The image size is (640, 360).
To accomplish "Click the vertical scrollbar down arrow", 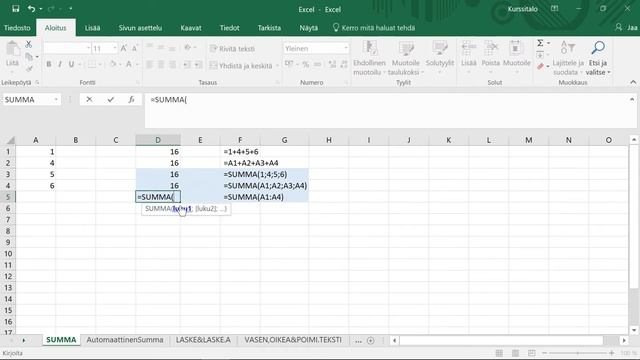I will click(x=633, y=330).
